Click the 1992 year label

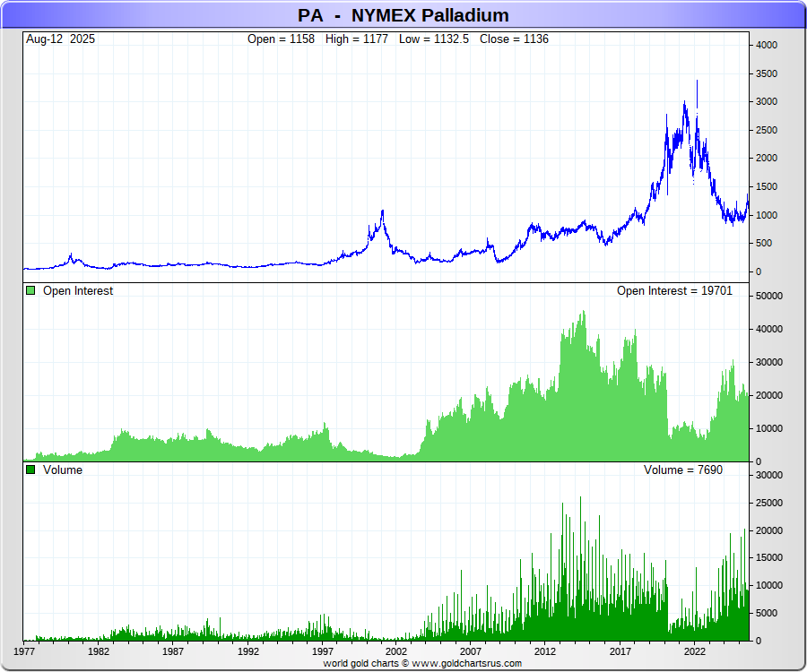tap(248, 651)
